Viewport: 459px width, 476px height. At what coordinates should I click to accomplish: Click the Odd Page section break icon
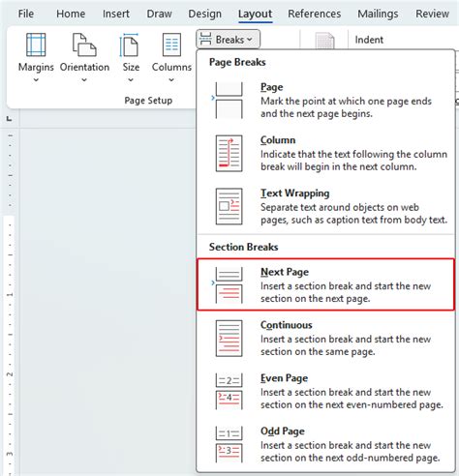pos(229,444)
